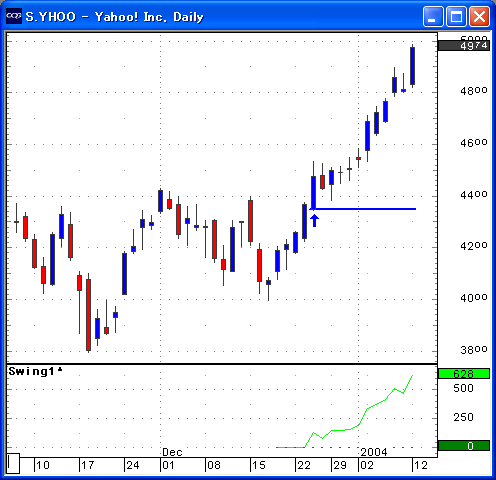Click date label 12 on time axis
This screenshot has width=496, height=480.
tap(421, 465)
